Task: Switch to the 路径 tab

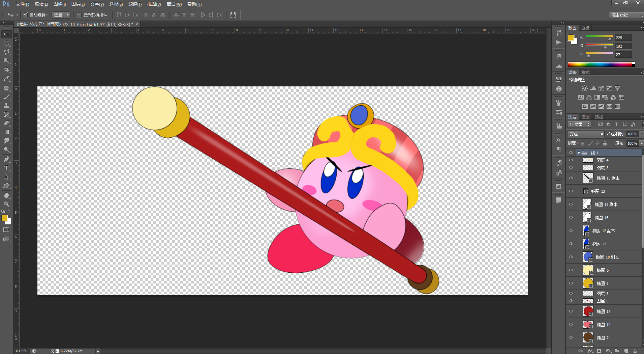Action: click(599, 117)
